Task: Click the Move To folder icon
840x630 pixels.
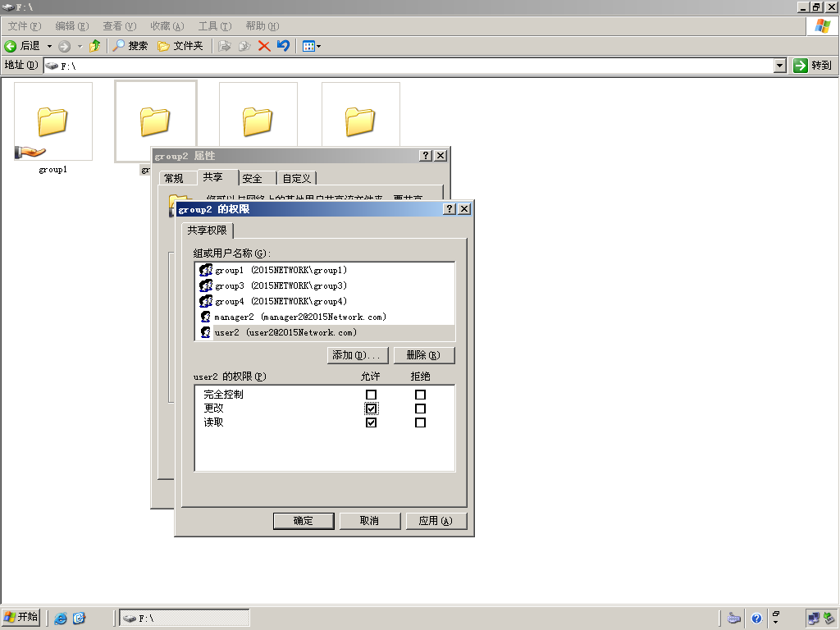Action: (225, 46)
